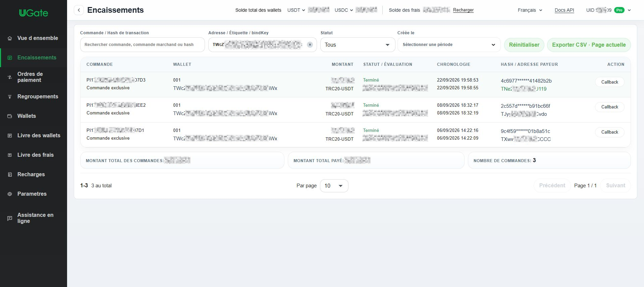644x287 pixels.
Task: Click the Commande / Hash search field
Action: [142, 45]
